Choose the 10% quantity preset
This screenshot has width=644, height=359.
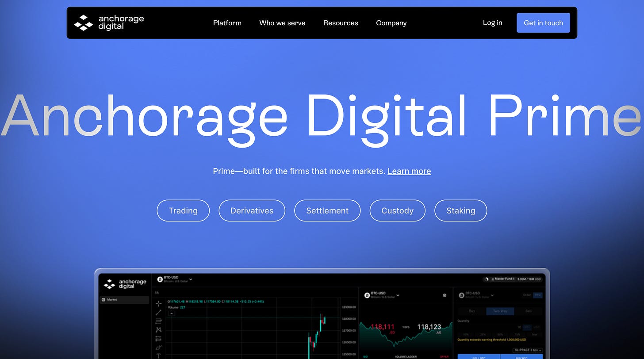[466, 335]
